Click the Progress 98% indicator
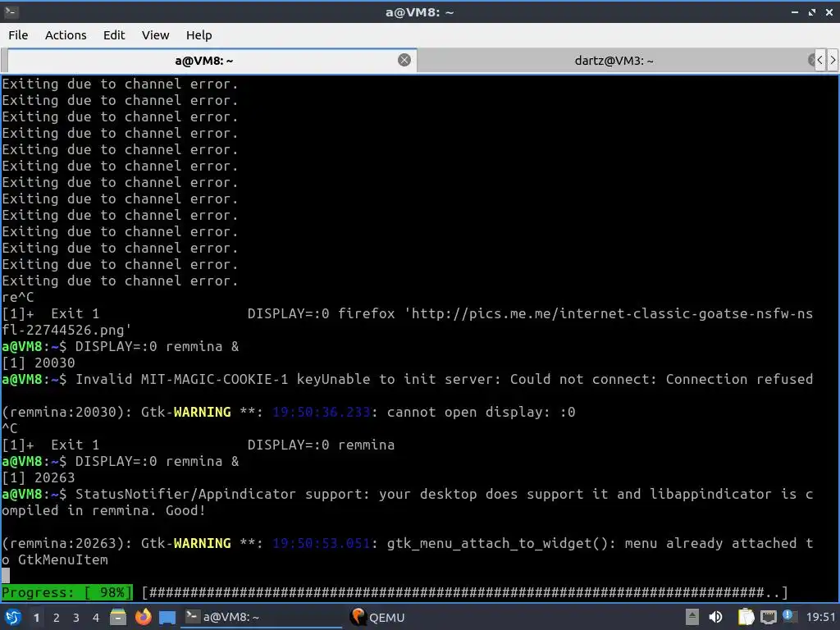The height and width of the screenshot is (630, 840). 66,592
